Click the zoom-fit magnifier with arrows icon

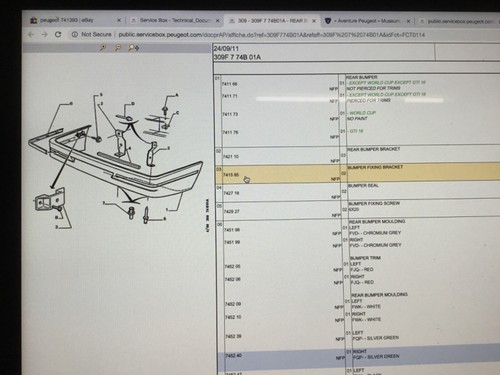coord(133,48)
